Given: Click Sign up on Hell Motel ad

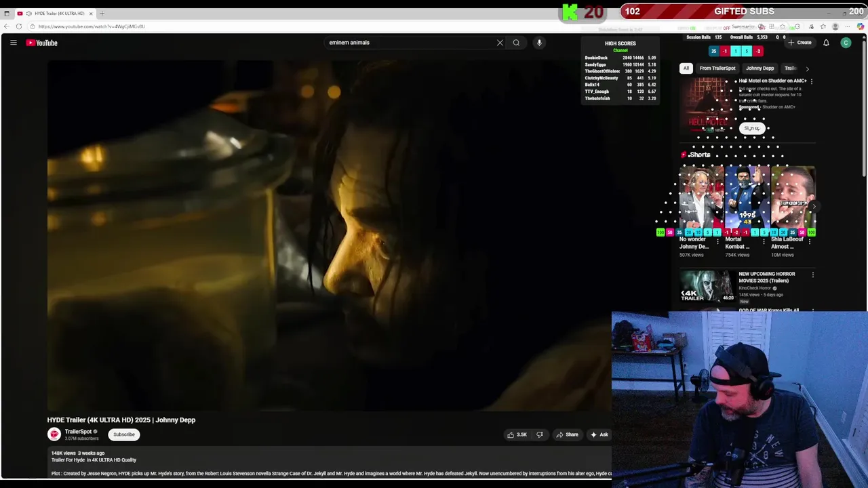Looking at the screenshot, I should 751,128.
